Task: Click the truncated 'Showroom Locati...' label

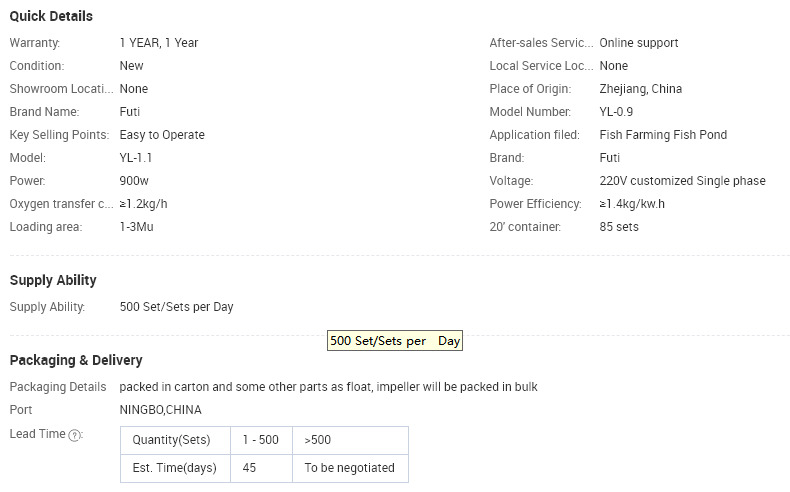Action: (61, 89)
